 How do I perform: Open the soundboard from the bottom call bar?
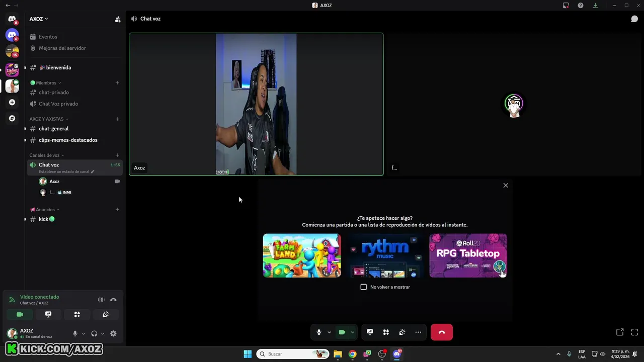(402, 332)
